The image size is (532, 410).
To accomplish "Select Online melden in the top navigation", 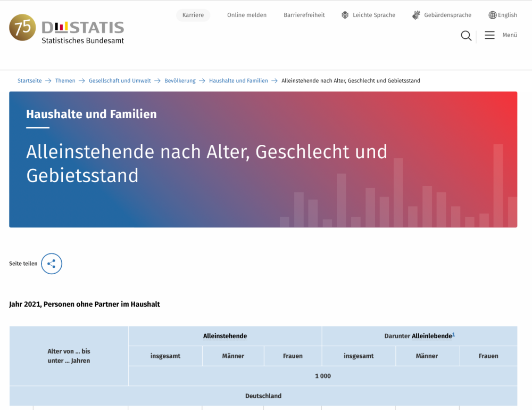I will 247,15.
